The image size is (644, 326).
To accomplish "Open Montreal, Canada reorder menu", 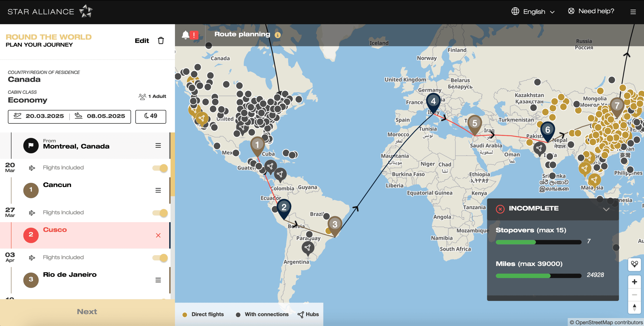I will tap(158, 146).
